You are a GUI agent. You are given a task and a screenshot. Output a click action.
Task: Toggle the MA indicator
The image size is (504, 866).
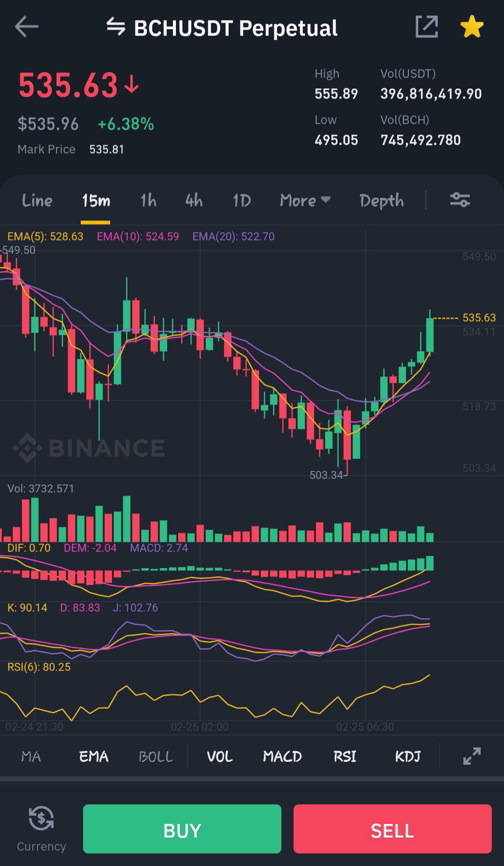[x=31, y=756]
